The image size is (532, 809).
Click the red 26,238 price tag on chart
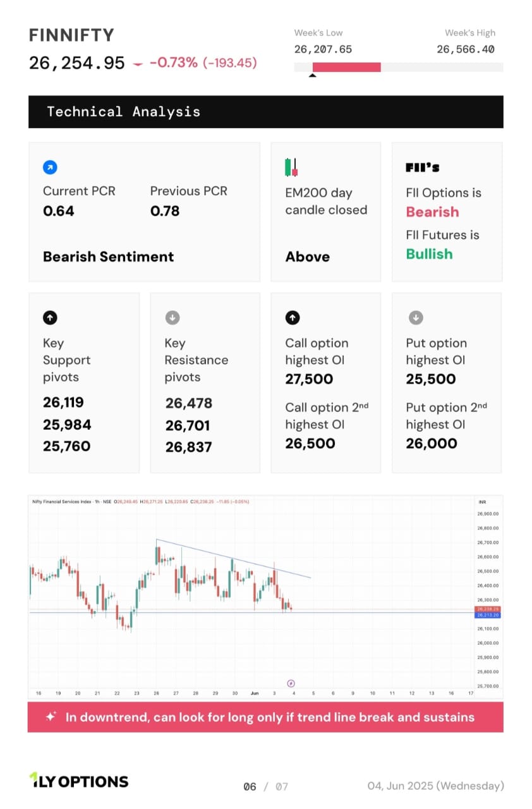pos(488,609)
